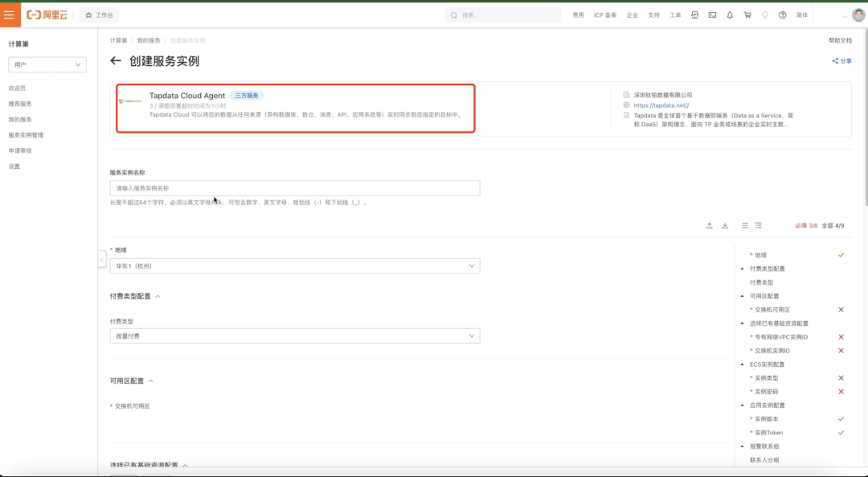The height and width of the screenshot is (477, 868).
Task: Collapse 报警联系组 in the outline panel
Action: pos(743,446)
